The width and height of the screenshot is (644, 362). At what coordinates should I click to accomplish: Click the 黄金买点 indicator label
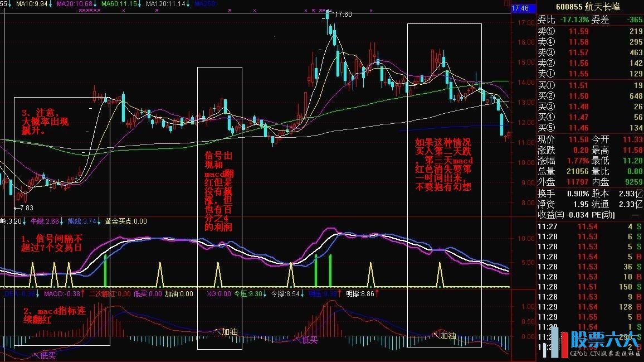pos(125,221)
